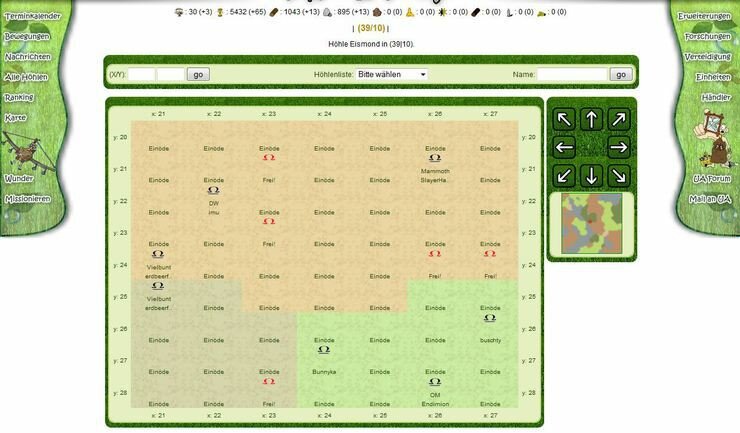Move map view up with arrow
The image size is (740, 433).
591,119
